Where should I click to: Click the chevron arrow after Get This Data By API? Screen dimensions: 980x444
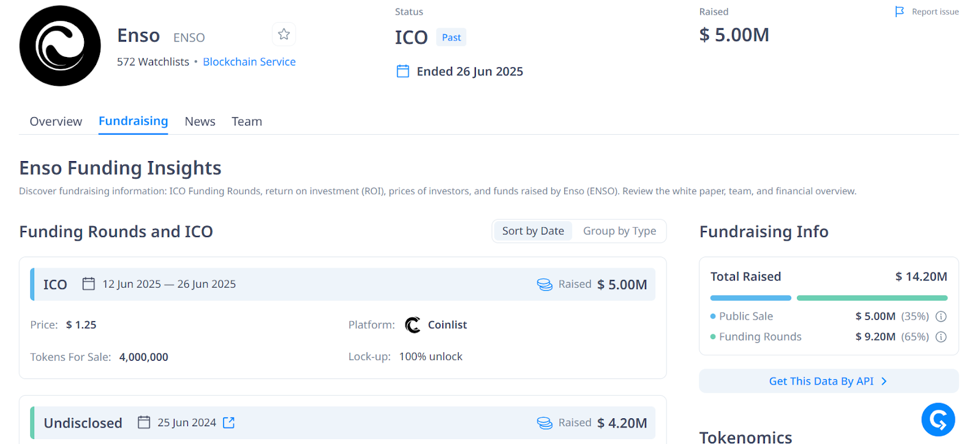pyautogui.click(x=884, y=381)
